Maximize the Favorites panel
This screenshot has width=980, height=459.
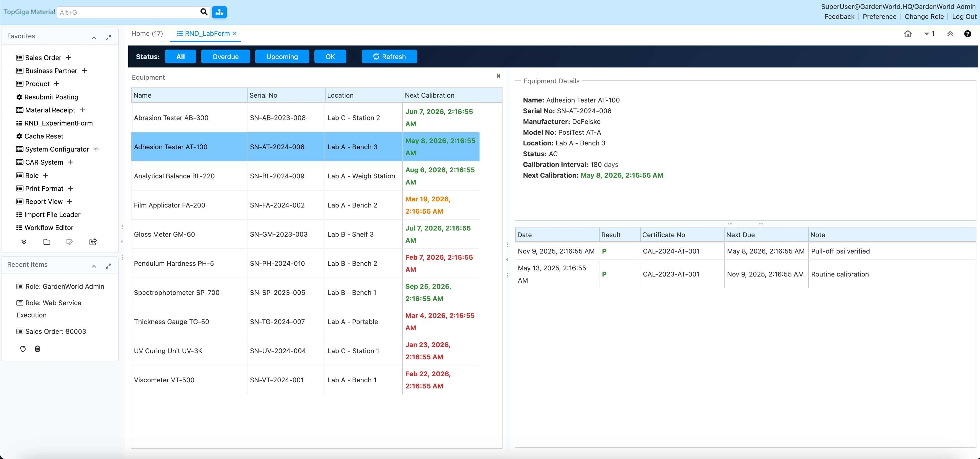(x=108, y=37)
